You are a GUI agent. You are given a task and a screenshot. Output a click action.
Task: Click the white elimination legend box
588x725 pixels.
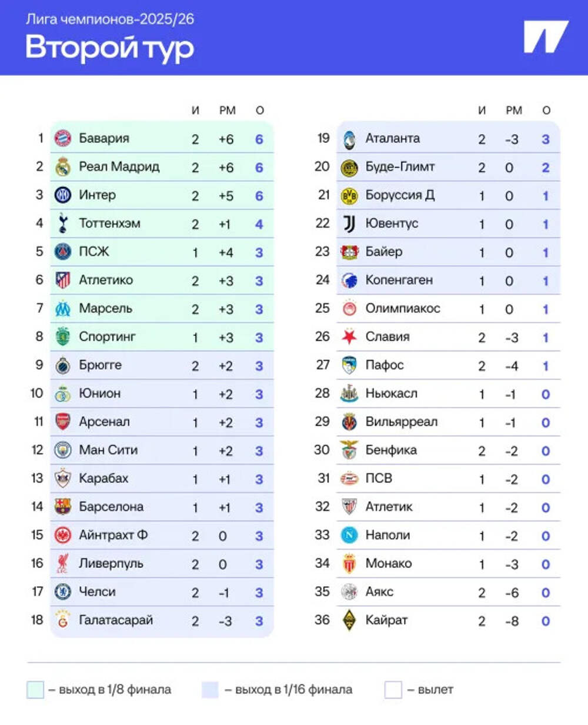pos(393,690)
